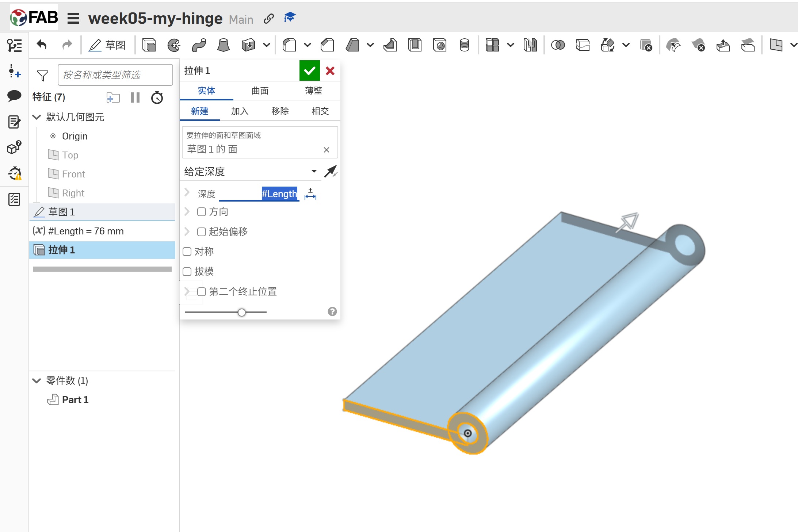798x532 pixels.
Task: Click the Boolean tool icon
Action: 558,45
